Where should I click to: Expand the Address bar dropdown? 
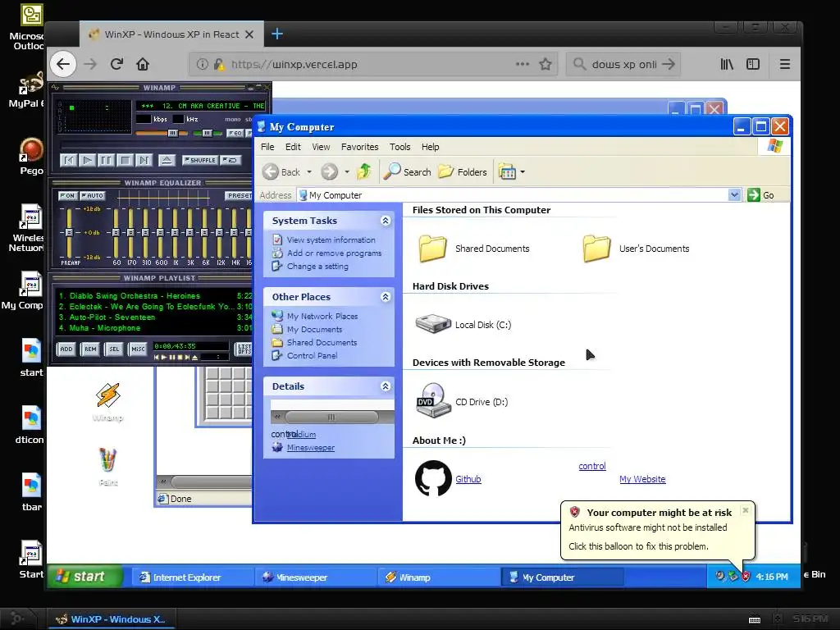click(x=734, y=195)
